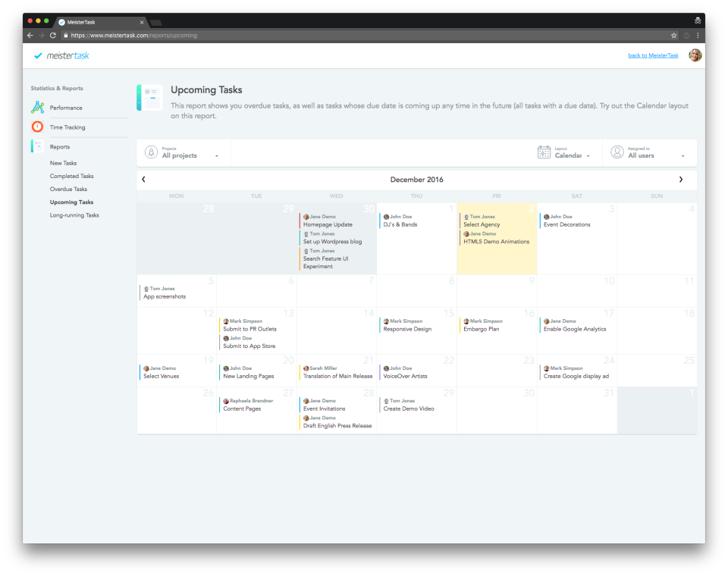Bookmark page with star icon
Viewport: 728px width, 576px height.
pyautogui.click(x=673, y=36)
